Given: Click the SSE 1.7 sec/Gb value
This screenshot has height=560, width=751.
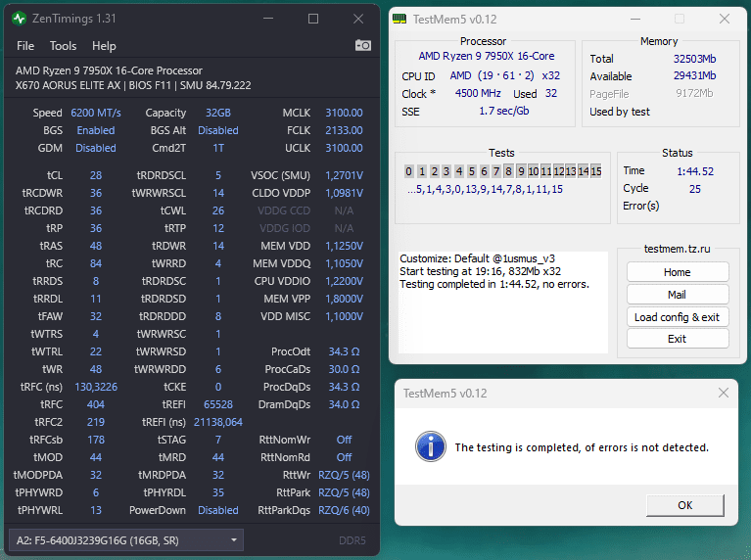Looking at the screenshot, I should pos(504,112).
